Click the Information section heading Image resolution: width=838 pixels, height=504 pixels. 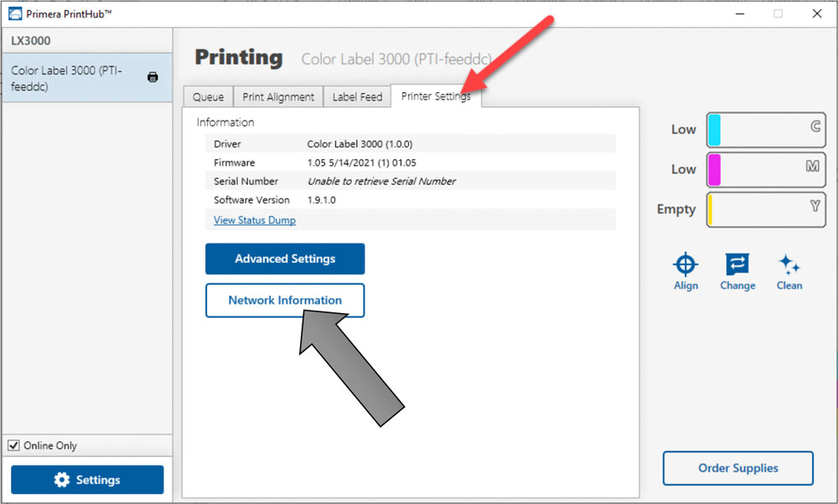[x=225, y=122]
